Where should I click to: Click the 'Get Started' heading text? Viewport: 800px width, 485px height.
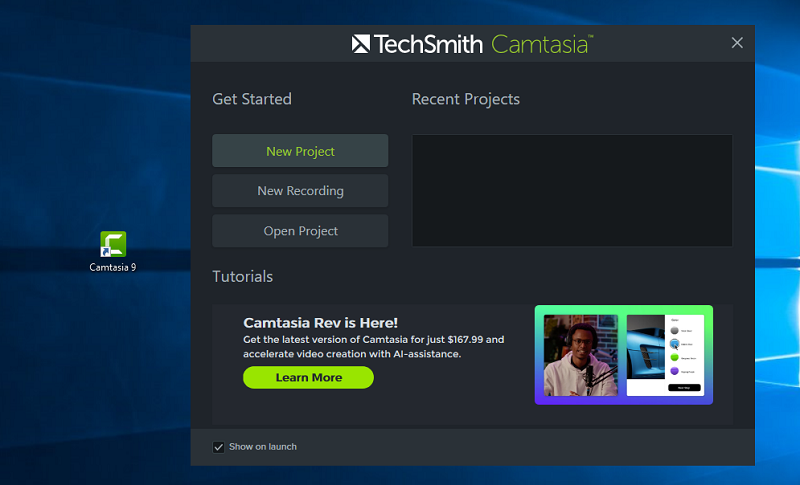point(252,99)
